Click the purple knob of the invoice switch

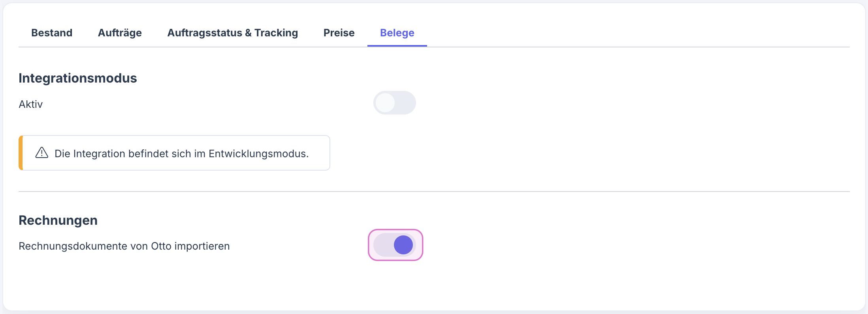(403, 245)
